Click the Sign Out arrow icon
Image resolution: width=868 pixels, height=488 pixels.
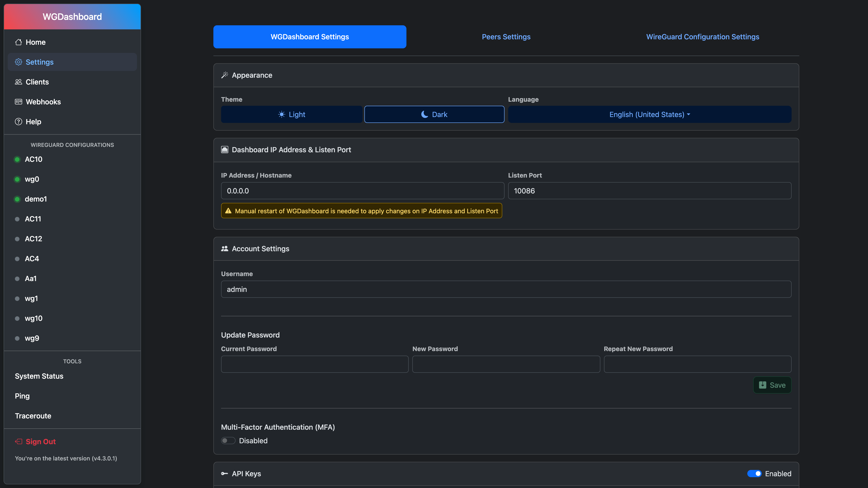pyautogui.click(x=19, y=441)
